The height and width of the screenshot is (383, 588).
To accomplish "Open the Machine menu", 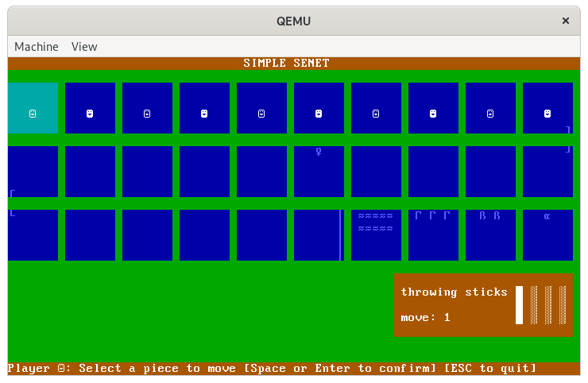I will [37, 46].
